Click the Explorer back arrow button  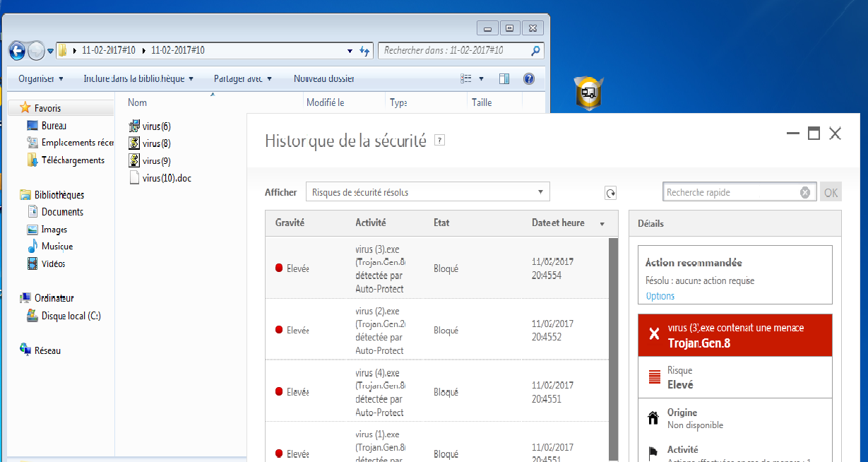point(17,51)
